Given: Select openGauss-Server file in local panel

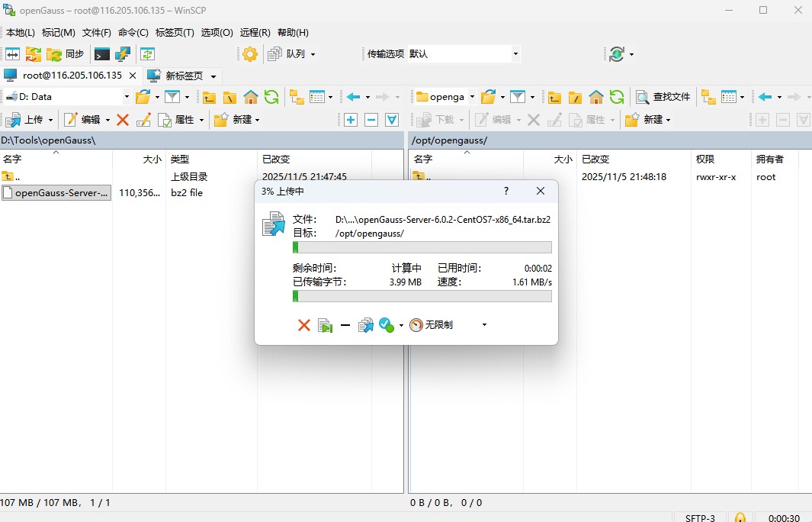Looking at the screenshot, I should click(x=56, y=193).
